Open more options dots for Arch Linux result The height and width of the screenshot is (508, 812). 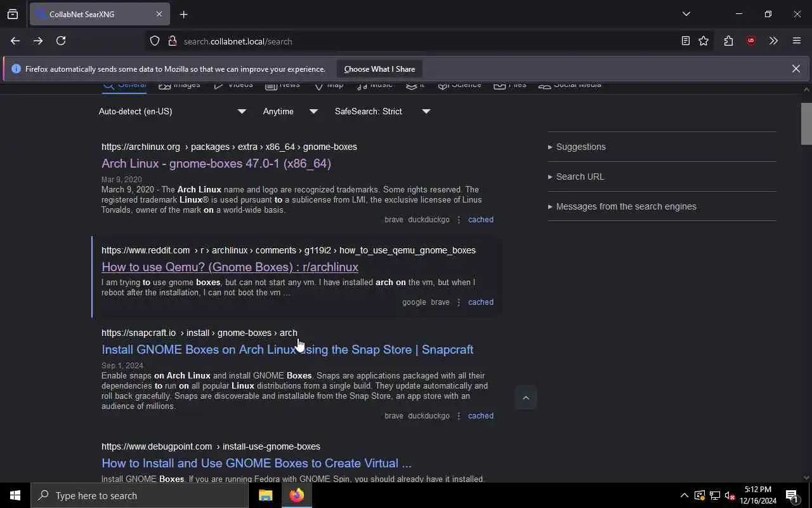(x=459, y=220)
